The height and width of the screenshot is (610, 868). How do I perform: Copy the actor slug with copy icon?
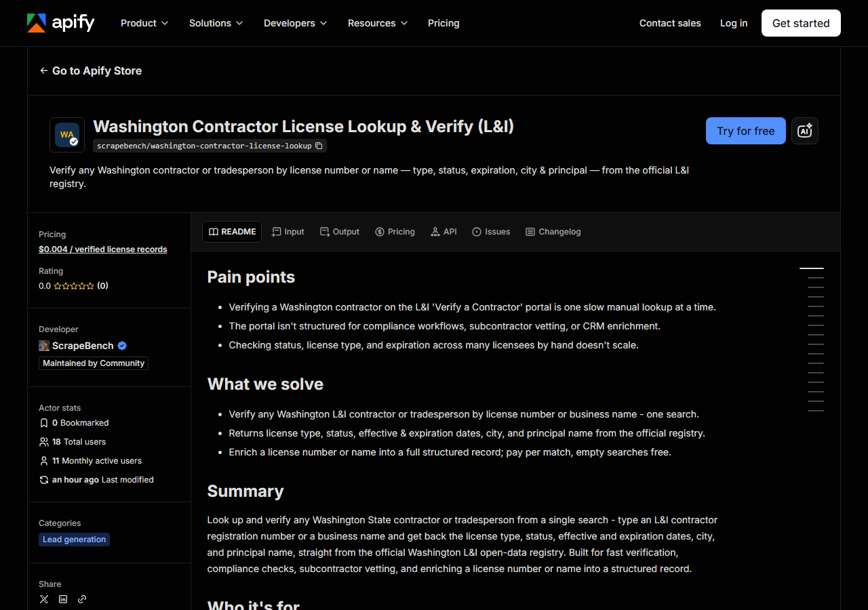319,146
